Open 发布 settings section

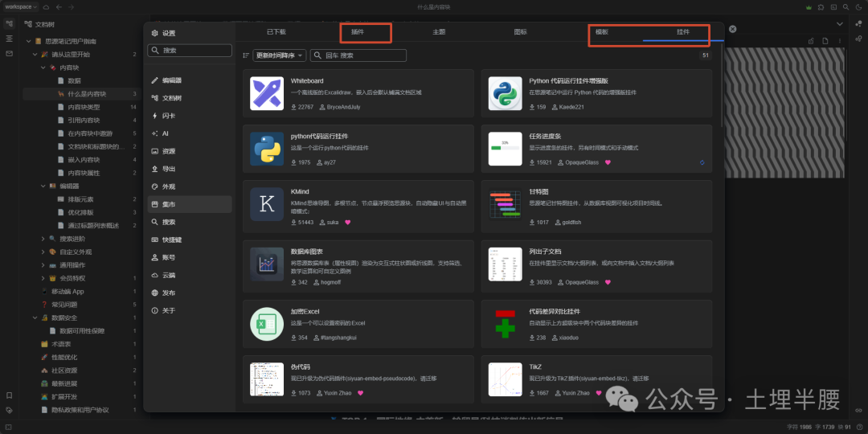190,293
